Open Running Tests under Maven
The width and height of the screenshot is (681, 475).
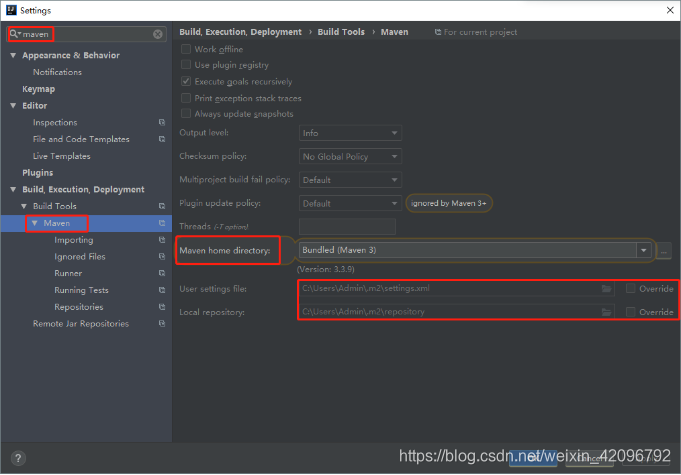click(x=81, y=290)
